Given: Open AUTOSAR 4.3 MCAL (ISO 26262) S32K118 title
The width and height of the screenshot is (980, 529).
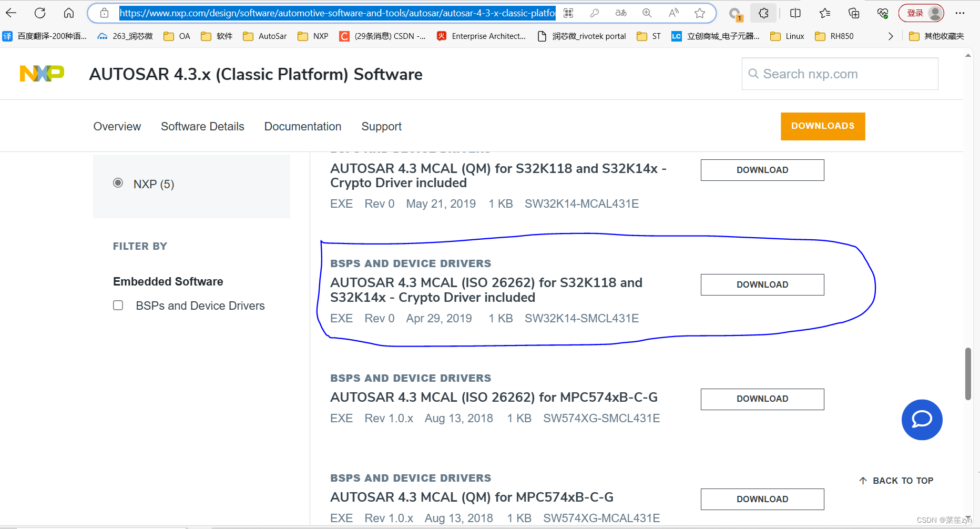Looking at the screenshot, I should click(x=486, y=290).
